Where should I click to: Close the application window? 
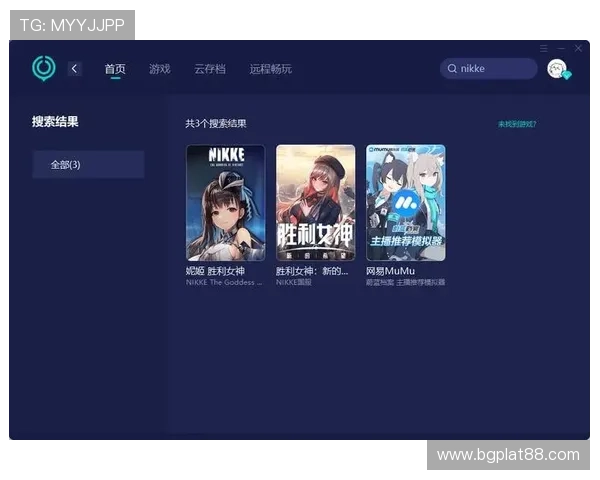pos(578,49)
